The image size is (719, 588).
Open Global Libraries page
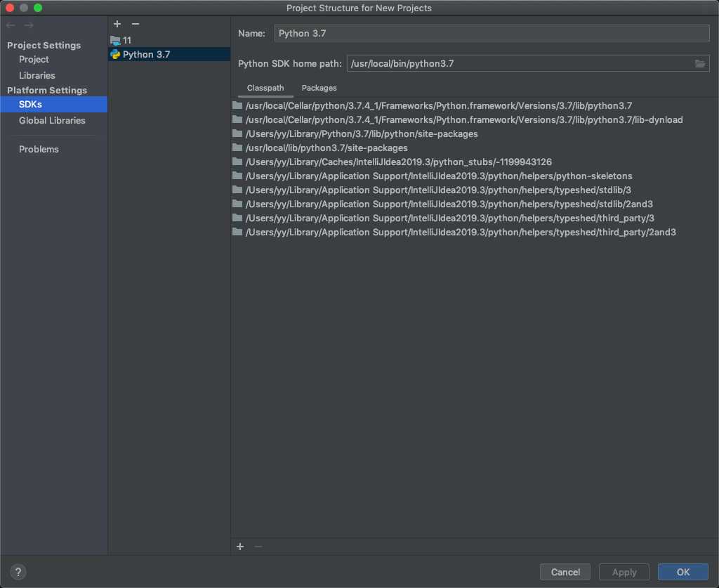(52, 121)
